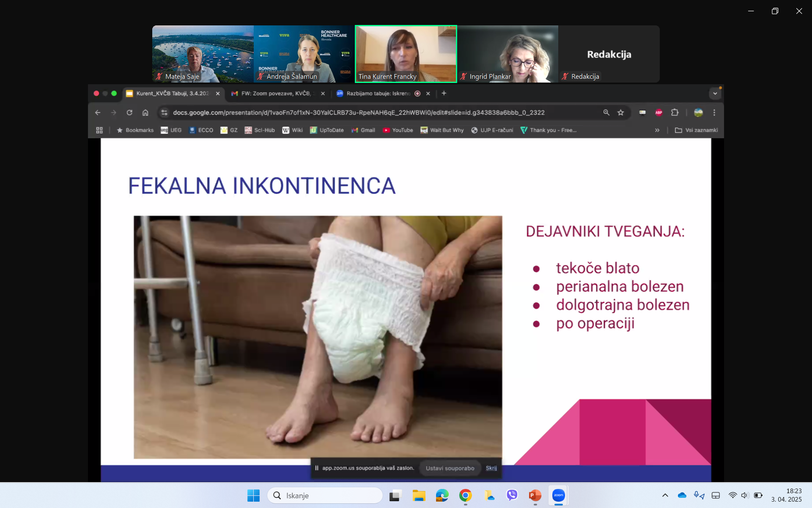This screenshot has height=508, width=812.
Task: Expand the tab search dropdown arrow
Action: tap(715, 94)
